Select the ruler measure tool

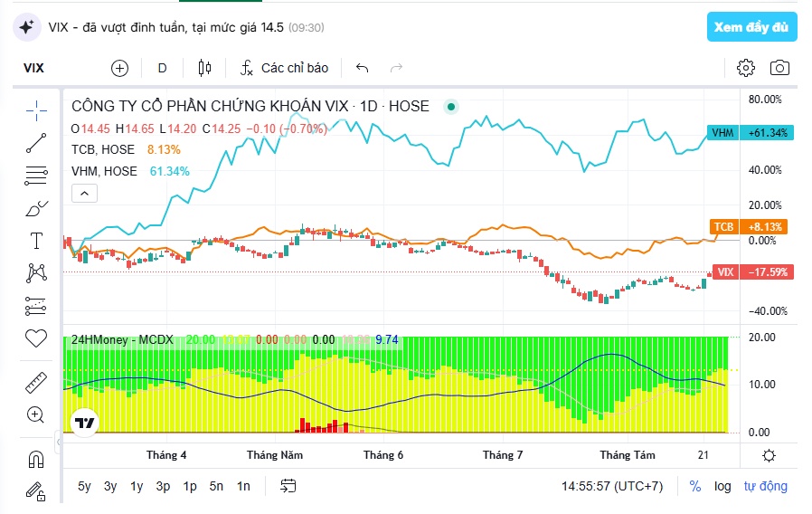pos(36,383)
